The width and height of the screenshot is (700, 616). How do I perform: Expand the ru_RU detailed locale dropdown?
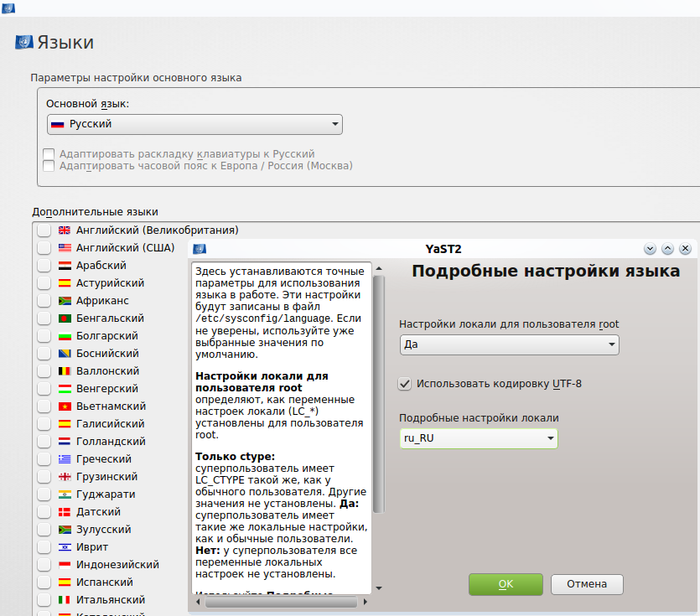[x=479, y=438]
